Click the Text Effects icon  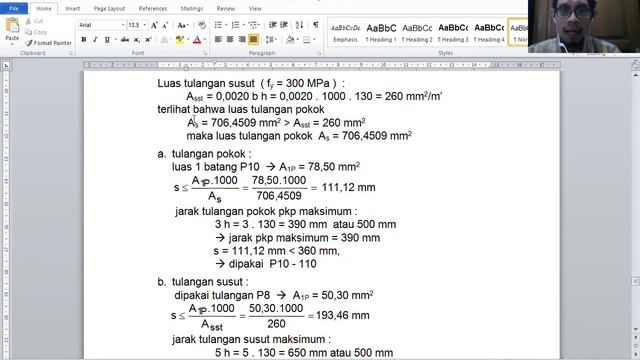(164, 40)
